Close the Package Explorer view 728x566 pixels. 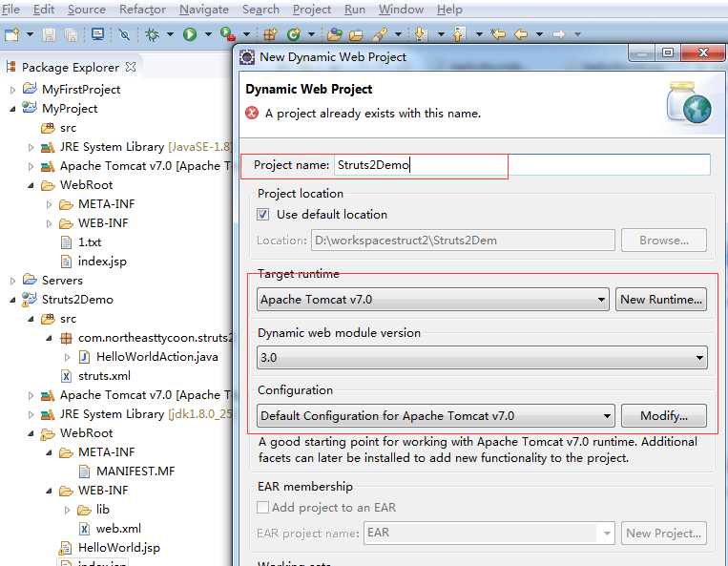click(131, 67)
